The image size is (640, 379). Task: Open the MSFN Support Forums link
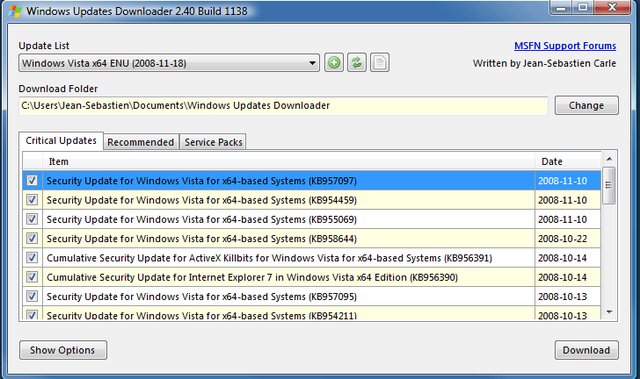pyautogui.click(x=565, y=46)
